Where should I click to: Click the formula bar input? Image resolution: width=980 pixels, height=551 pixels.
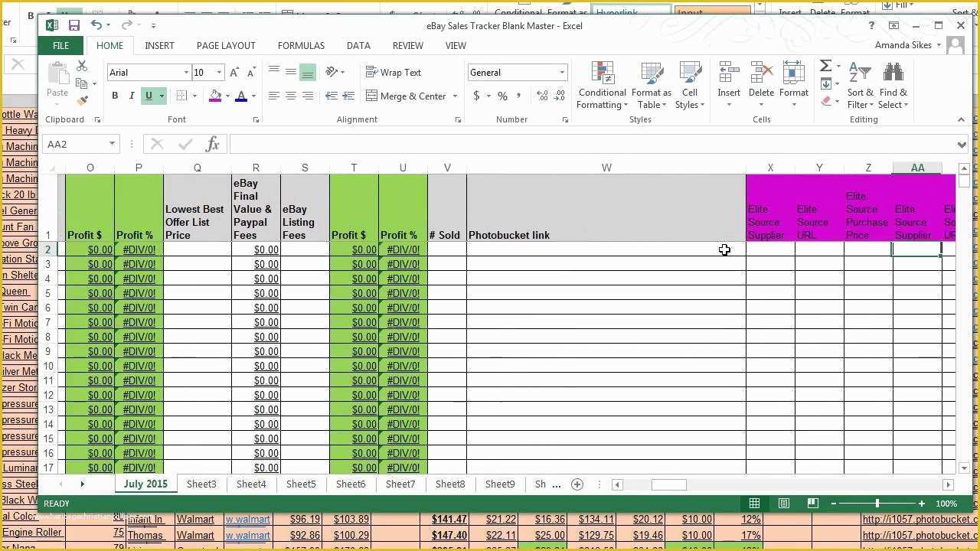pyautogui.click(x=591, y=144)
